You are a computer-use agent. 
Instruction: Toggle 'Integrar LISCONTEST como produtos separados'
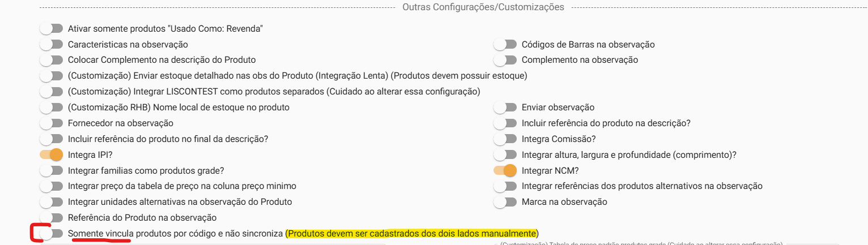click(x=52, y=92)
